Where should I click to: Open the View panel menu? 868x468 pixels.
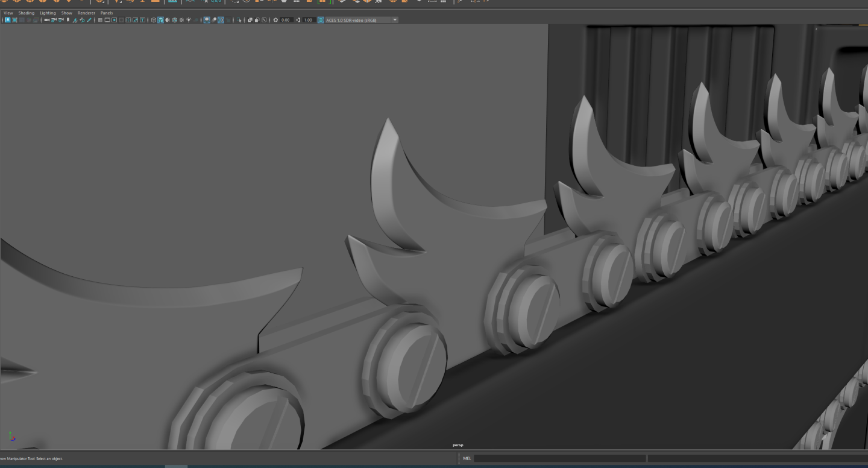tap(8, 13)
